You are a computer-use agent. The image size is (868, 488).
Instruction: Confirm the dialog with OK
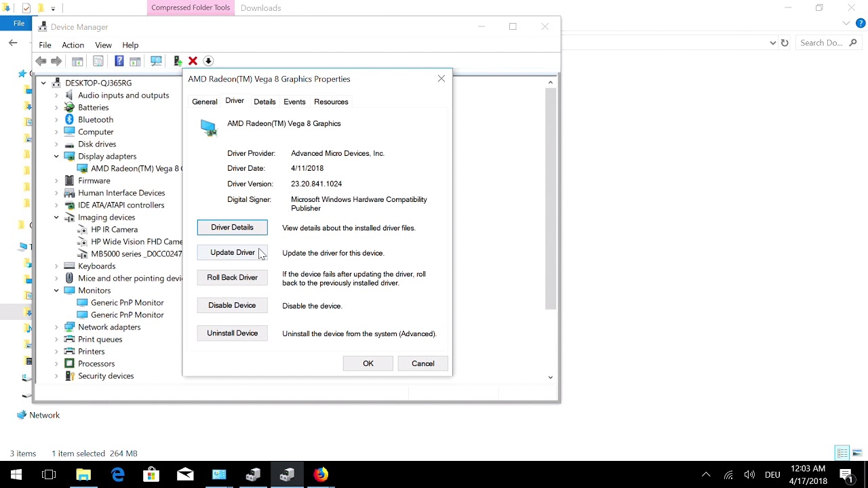tap(368, 364)
